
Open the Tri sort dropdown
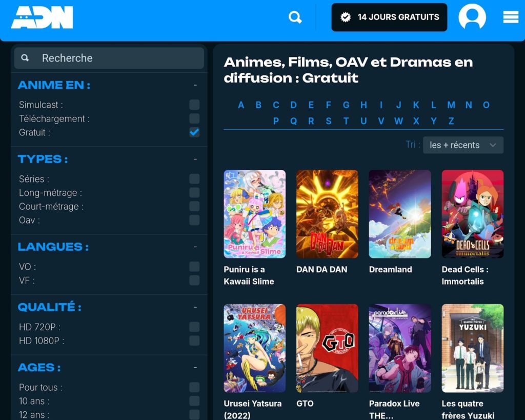[x=463, y=145]
